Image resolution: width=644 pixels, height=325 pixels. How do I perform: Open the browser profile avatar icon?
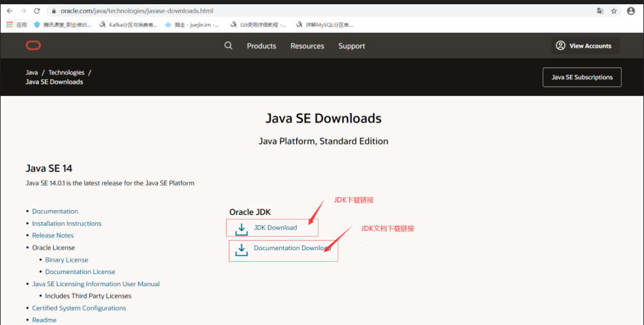click(631, 11)
